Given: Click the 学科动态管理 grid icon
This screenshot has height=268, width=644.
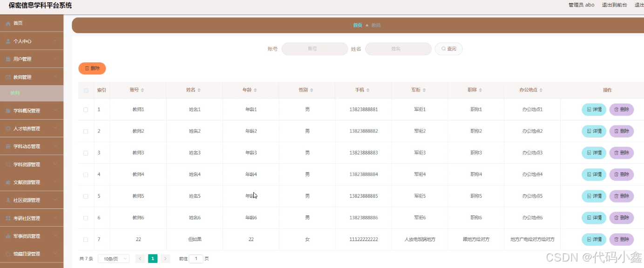Looking at the screenshot, I should point(8,147).
